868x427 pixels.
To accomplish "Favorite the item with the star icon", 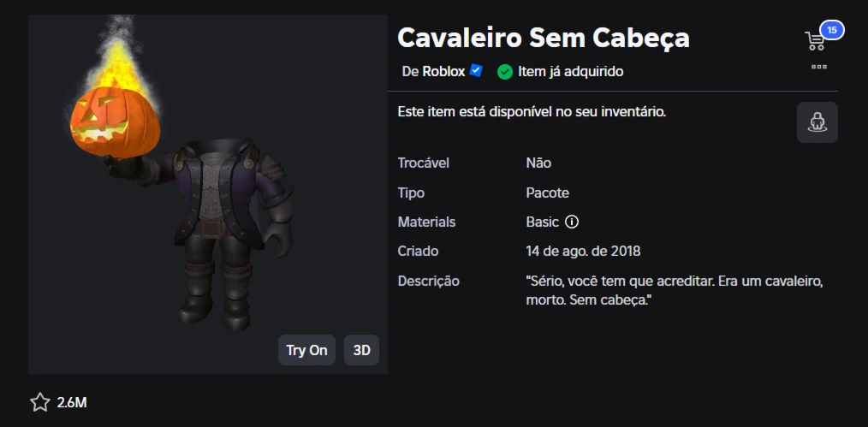I will (40, 402).
